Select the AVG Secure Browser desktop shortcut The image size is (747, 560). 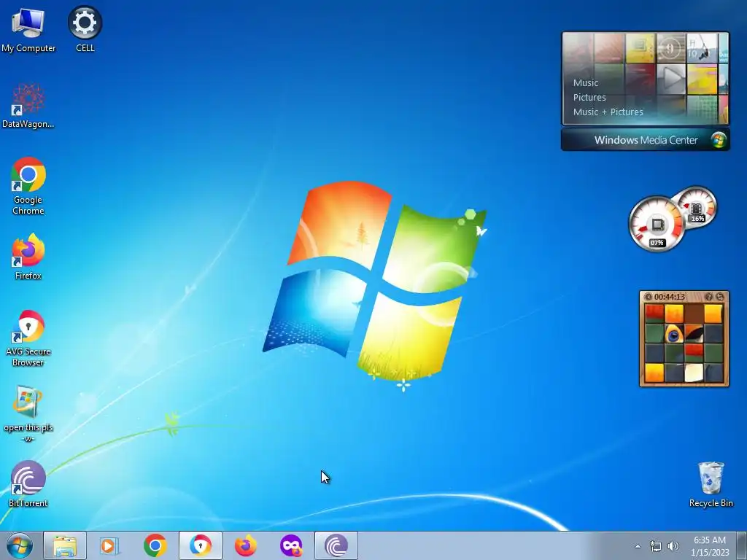(28, 338)
